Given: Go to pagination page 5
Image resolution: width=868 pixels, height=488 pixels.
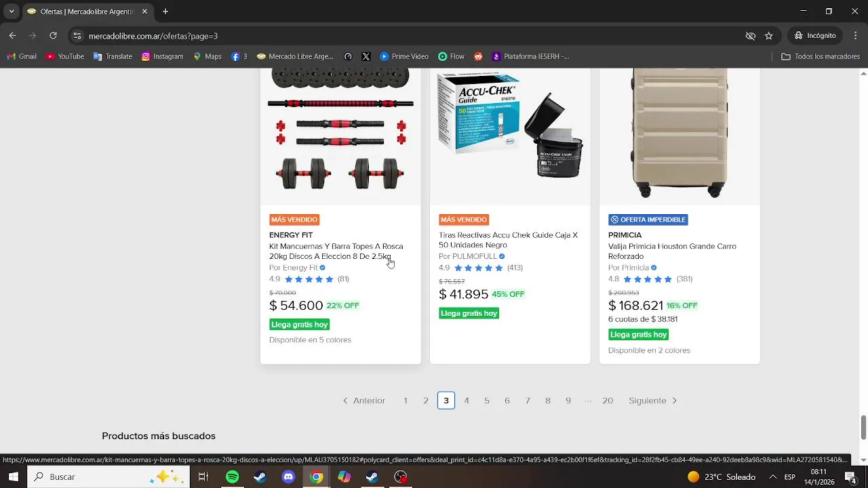Looking at the screenshot, I should [487, 401].
